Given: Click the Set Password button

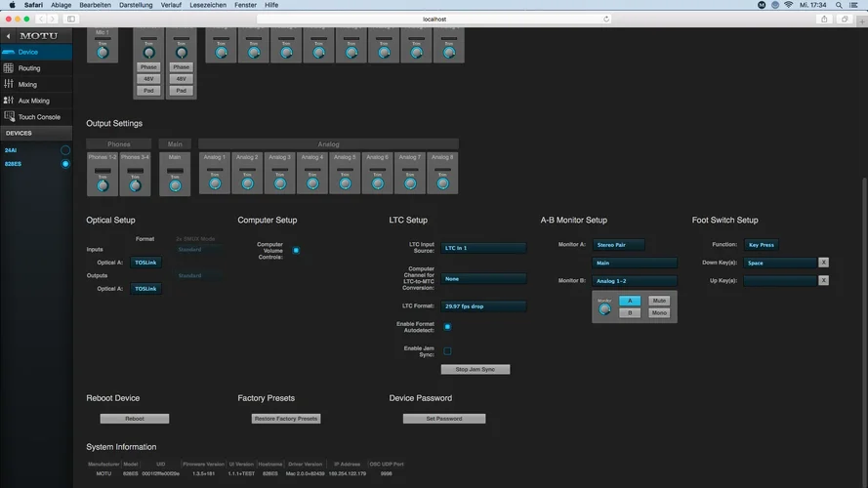Looking at the screenshot, I should (444, 419).
